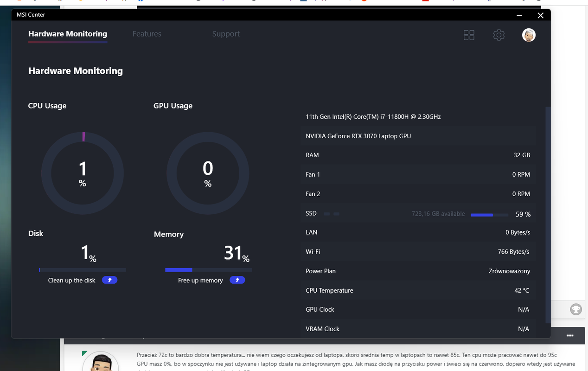Click the CPU Usage circular gauge

tap(83, 173)
